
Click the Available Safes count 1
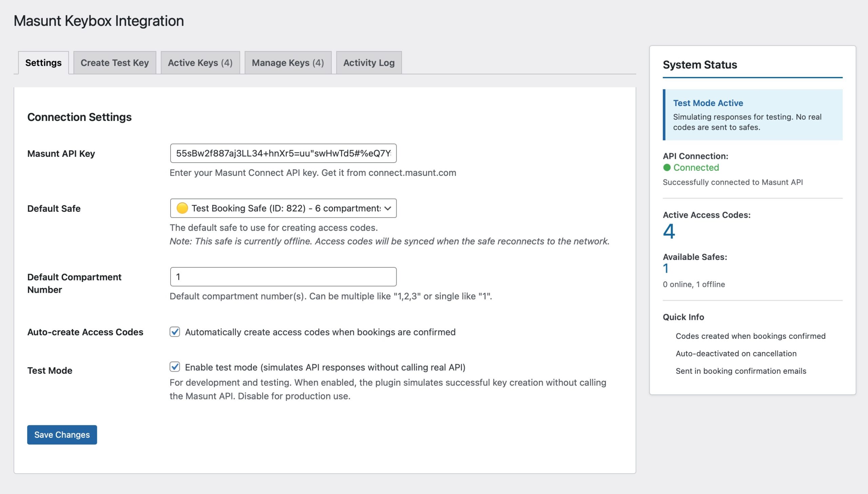click(666, 269)
